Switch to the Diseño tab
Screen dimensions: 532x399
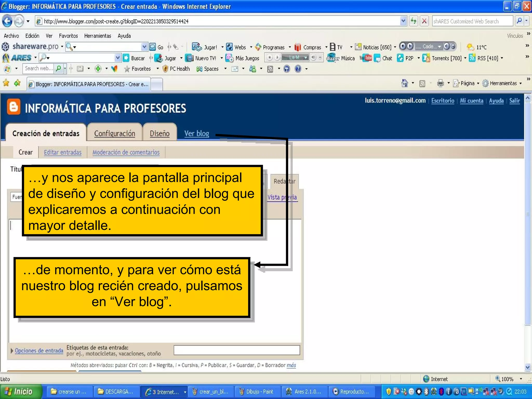pyautogui.click(x=159, y=133)
